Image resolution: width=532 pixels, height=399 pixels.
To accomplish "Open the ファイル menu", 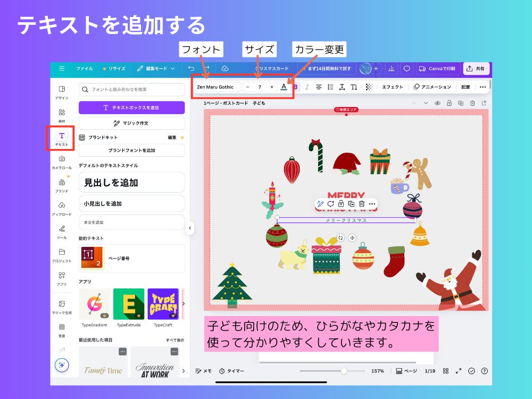I will [86, 69].
